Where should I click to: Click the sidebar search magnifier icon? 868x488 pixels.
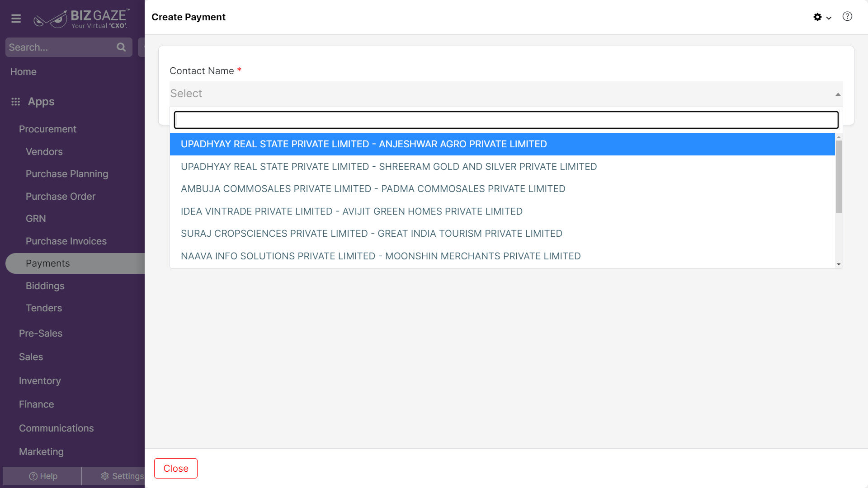pos(121,47)
